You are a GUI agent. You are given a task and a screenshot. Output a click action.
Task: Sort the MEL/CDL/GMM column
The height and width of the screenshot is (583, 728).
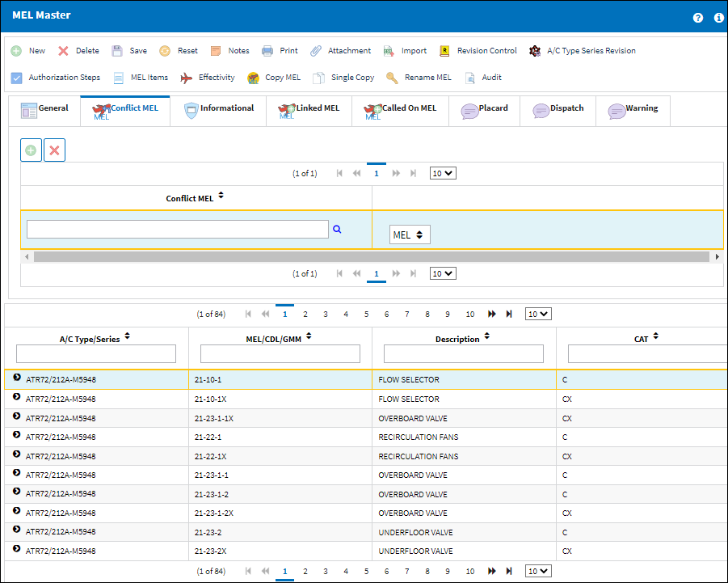[x=309, y=336]
